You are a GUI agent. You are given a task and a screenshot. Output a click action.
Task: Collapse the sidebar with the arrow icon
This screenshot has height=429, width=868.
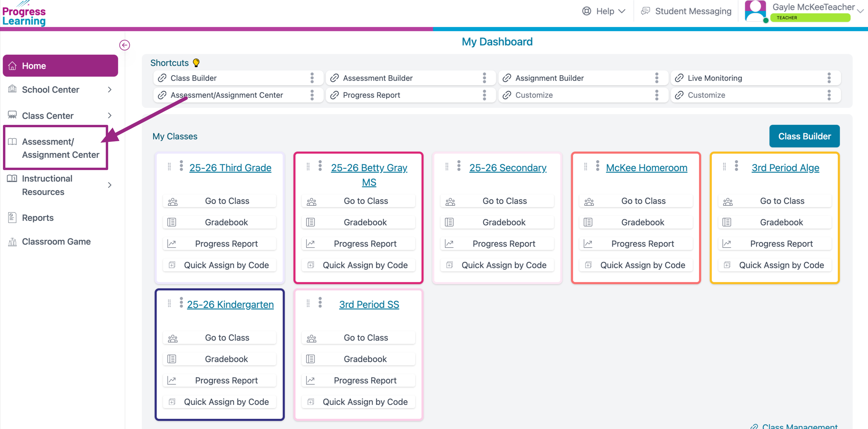[x=124, y=45]
